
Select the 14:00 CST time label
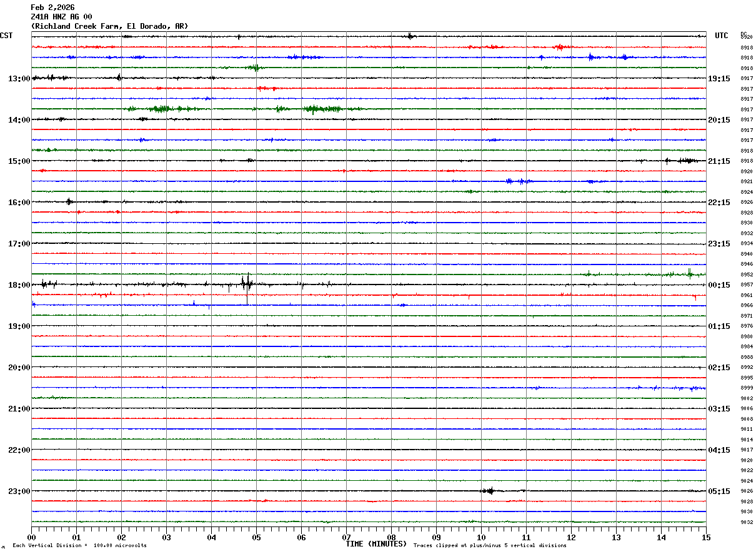pos(19,120)
